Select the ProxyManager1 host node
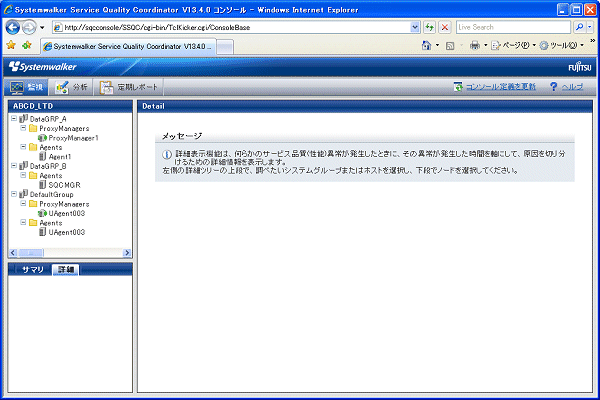Viewport: 600px width, 400px height. click(73, 138)
